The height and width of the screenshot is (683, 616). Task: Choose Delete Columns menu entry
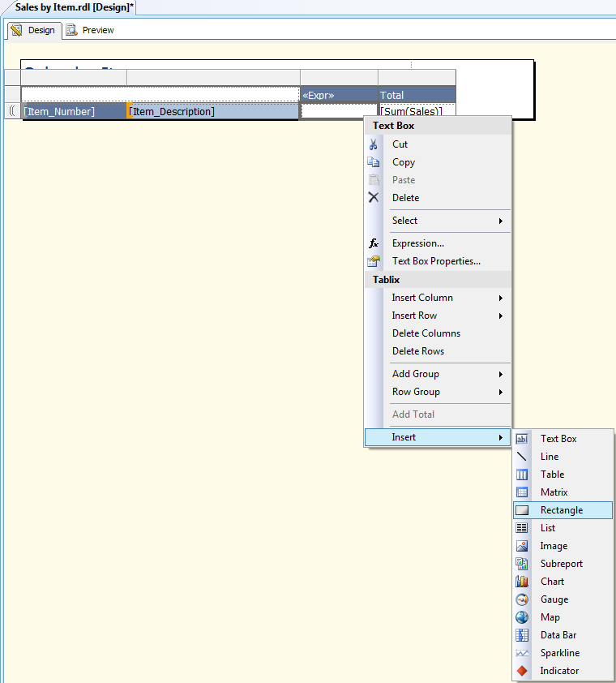[x=426, y=333]
